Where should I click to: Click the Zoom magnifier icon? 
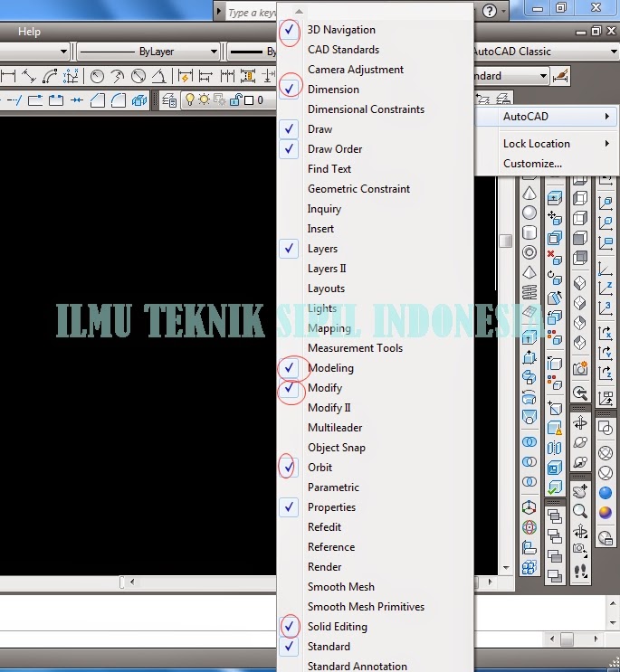point(580,510)
